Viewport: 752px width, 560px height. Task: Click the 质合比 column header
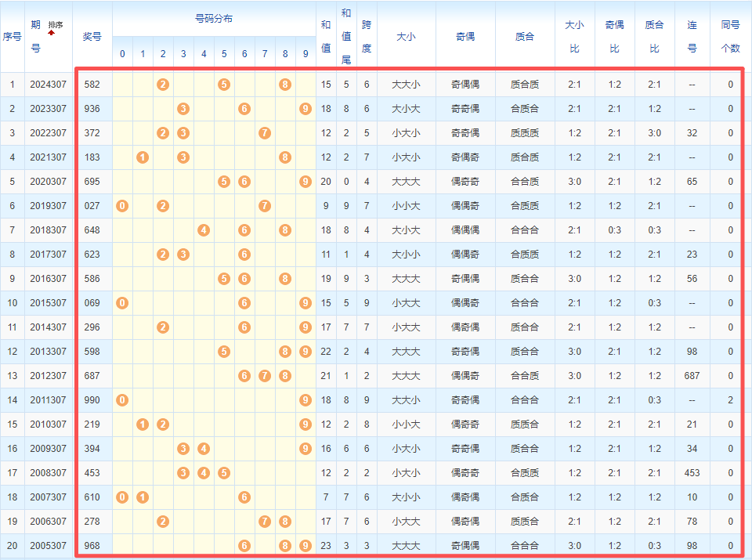pyautogui.click(x=654, y=37)
